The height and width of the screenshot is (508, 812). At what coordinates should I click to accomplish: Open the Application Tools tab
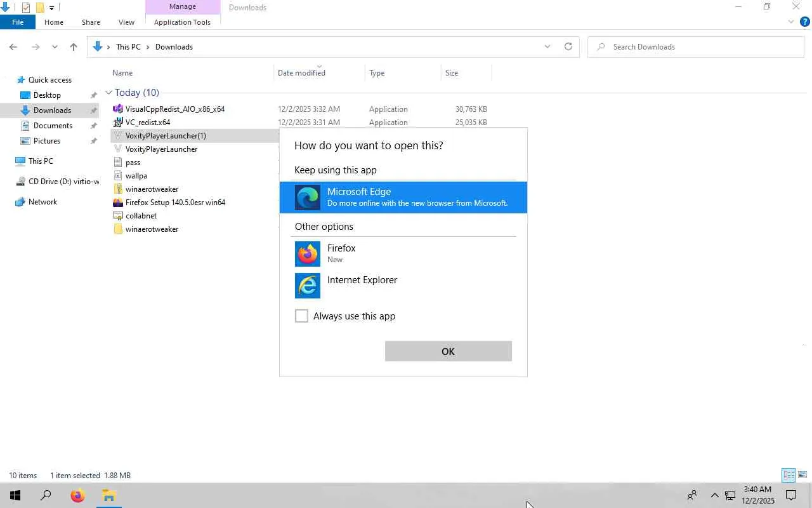(182, 22)
